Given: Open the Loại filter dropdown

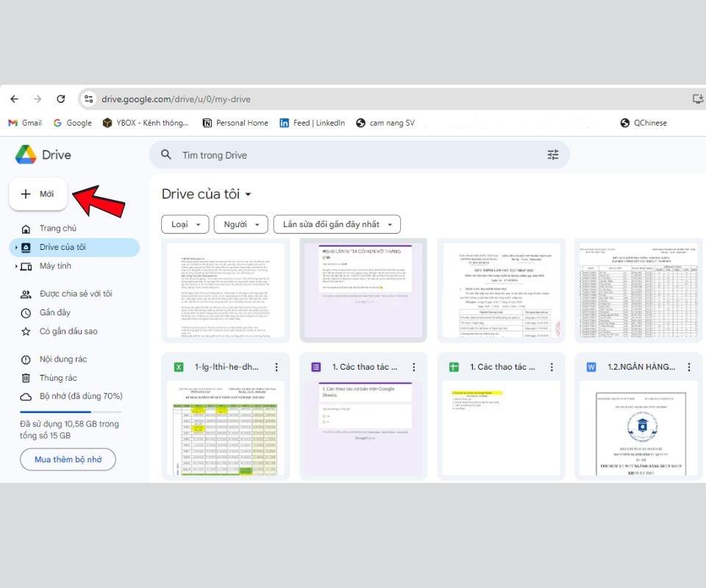Looking at the screenshot, I should (185, 224).
